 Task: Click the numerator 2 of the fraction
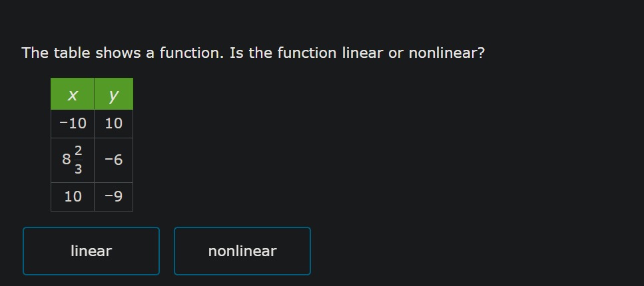click(x=78, y=150)
